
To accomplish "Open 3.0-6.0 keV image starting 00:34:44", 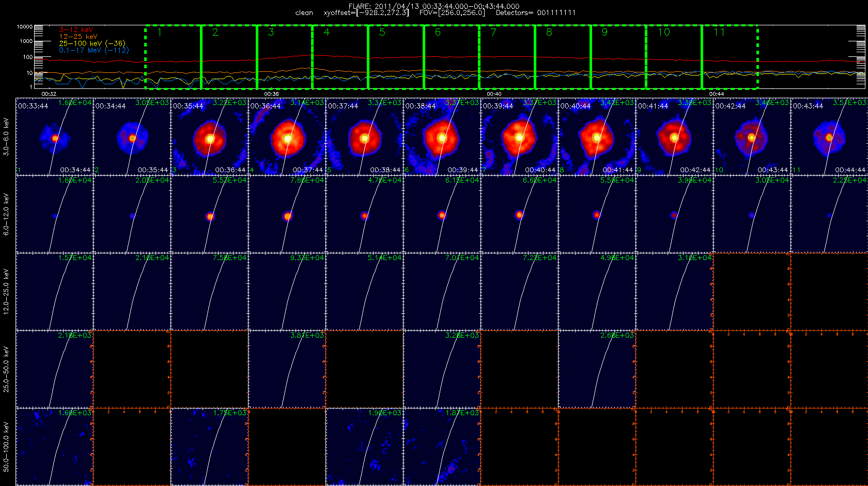I will [x=132, y=137].
